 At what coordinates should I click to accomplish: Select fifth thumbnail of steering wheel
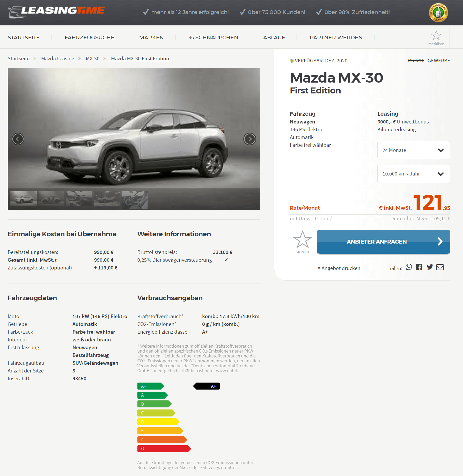coord(135,200)
